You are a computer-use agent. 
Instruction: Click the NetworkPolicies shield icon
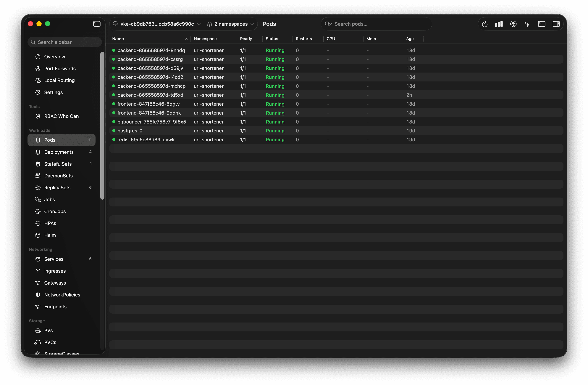click(x=38, y=295)
